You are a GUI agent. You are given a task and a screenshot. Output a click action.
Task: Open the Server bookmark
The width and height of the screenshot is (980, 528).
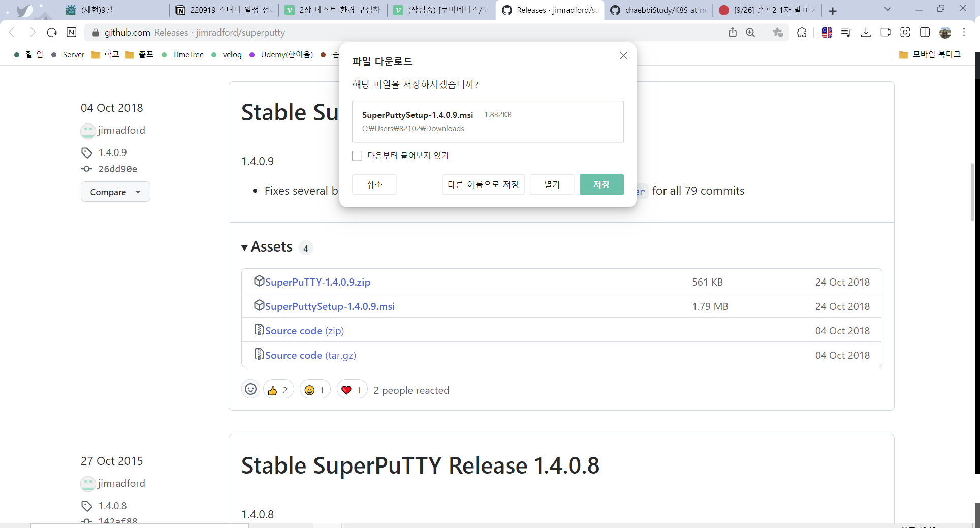(x=68, y=54)
